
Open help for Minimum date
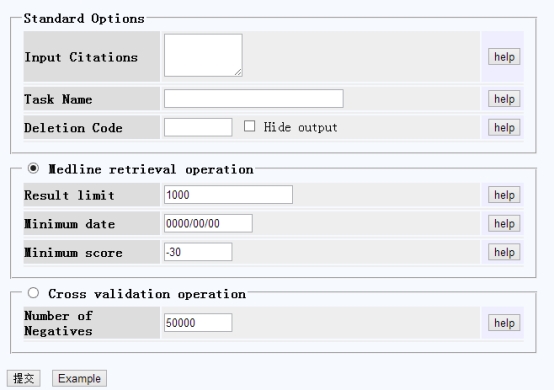pos(504,223)
